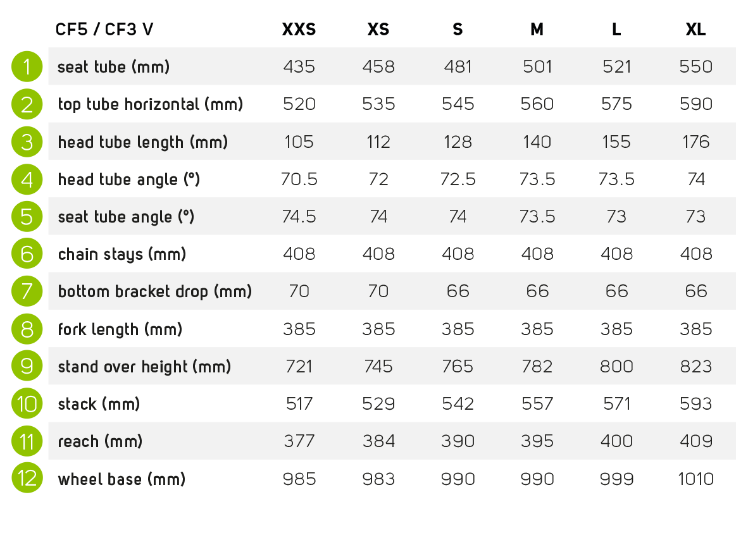This screenshot has height=533, width=750.
Task: Click the bottom bracket drop (mm) label
Action: [154, 291]
